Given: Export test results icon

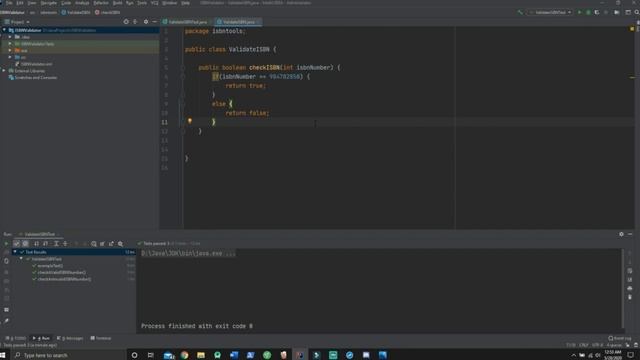Looking at the screenshot, I should point(111,244).
